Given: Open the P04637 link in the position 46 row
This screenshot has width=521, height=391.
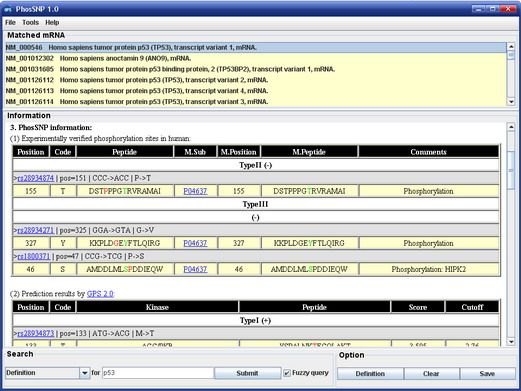Looking at the screenshot, I should (195, 269).
